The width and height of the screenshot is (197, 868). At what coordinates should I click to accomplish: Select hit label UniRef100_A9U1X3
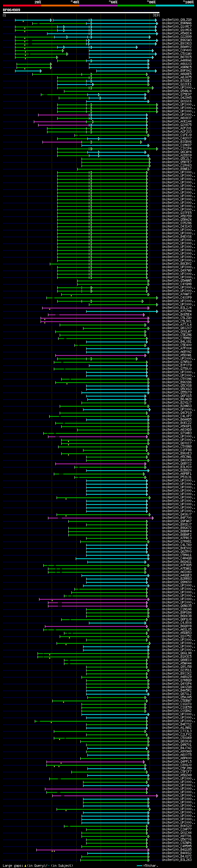pyautogui.click(x=177, y=64)
